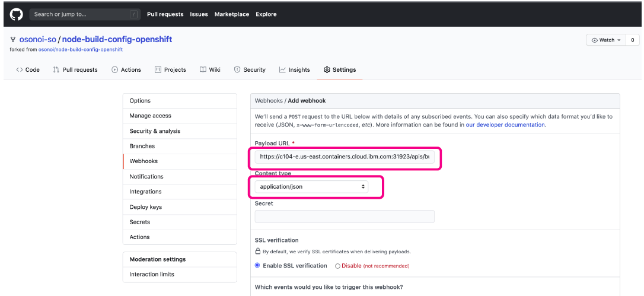This screenshot has width=644, height=296.
Task: Go back via the Webhooks breadcrumb
Action: pos(269,101)
